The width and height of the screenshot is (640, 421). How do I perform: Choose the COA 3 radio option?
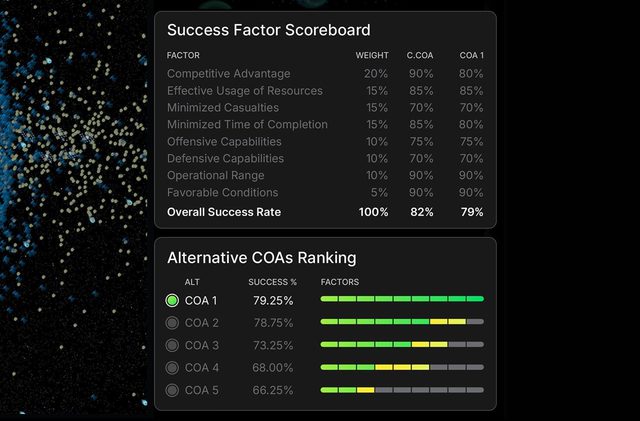pos(172,345)
